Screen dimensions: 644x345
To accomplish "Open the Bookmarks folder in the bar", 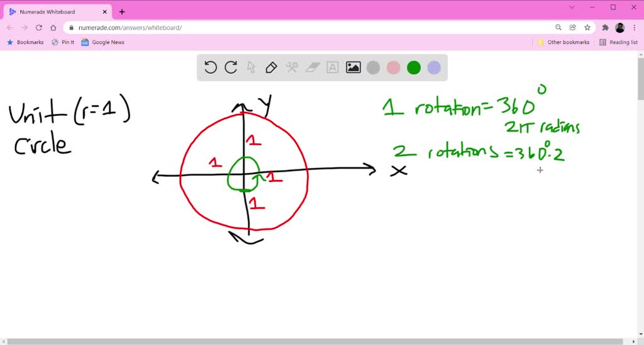I will [x=25, y=42].
